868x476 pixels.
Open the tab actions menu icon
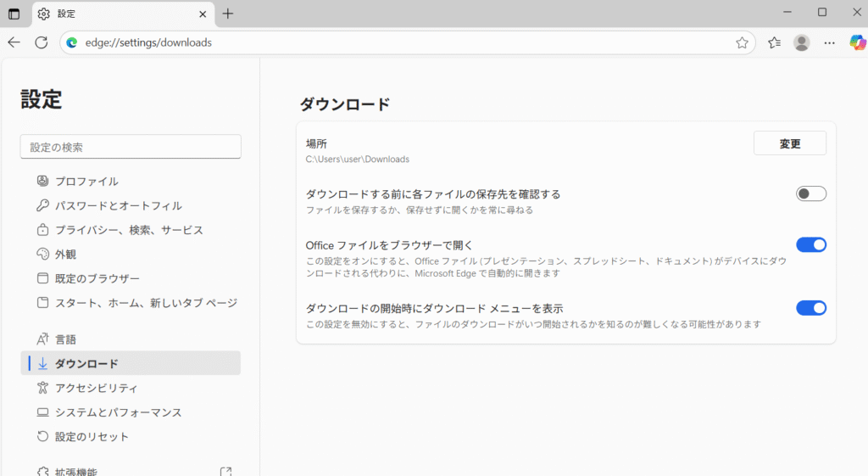[x=14, y=14]
